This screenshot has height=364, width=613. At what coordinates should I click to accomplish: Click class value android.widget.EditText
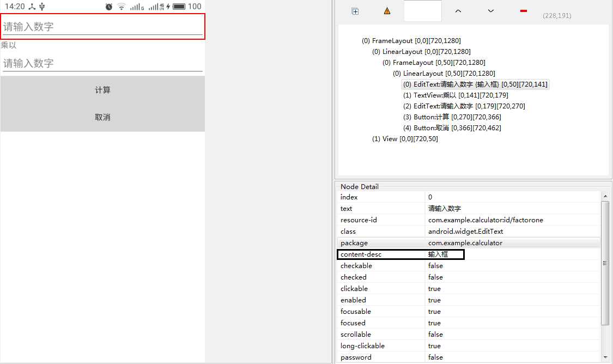(466, 232)
